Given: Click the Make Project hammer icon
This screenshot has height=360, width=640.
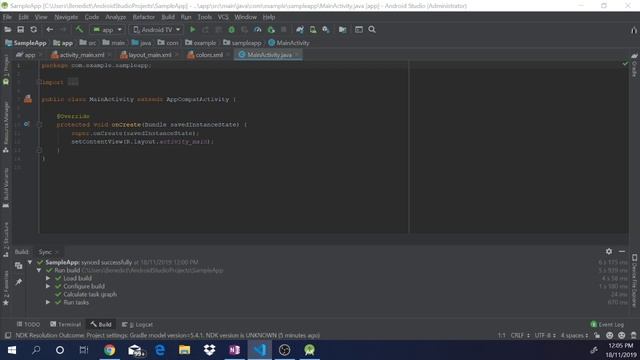Looking at the screenshot, I should tap(79, 29).
